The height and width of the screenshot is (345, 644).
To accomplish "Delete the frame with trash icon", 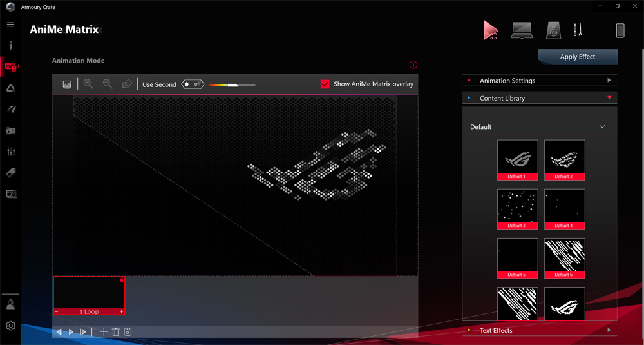I will pos(116,331).
